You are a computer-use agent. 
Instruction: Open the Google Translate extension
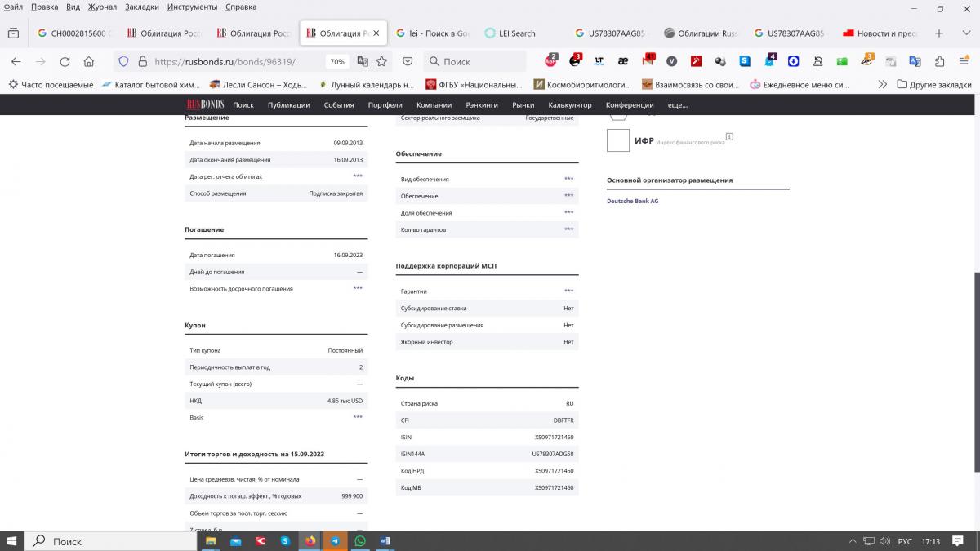pos(915,60)
